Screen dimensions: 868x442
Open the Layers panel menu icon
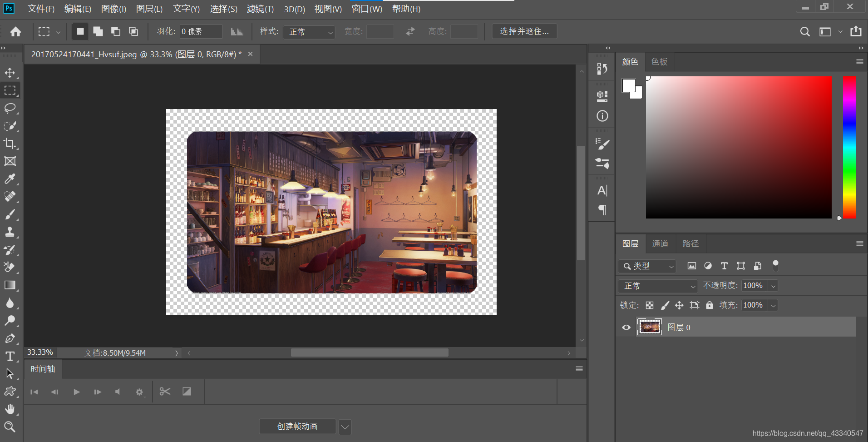859,244
